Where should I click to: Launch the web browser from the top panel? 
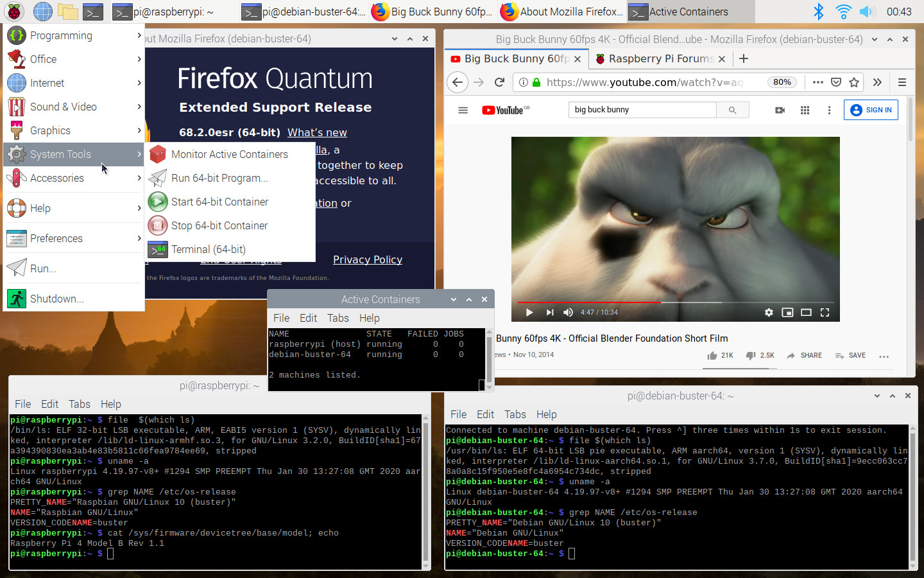tap(42, 11)
